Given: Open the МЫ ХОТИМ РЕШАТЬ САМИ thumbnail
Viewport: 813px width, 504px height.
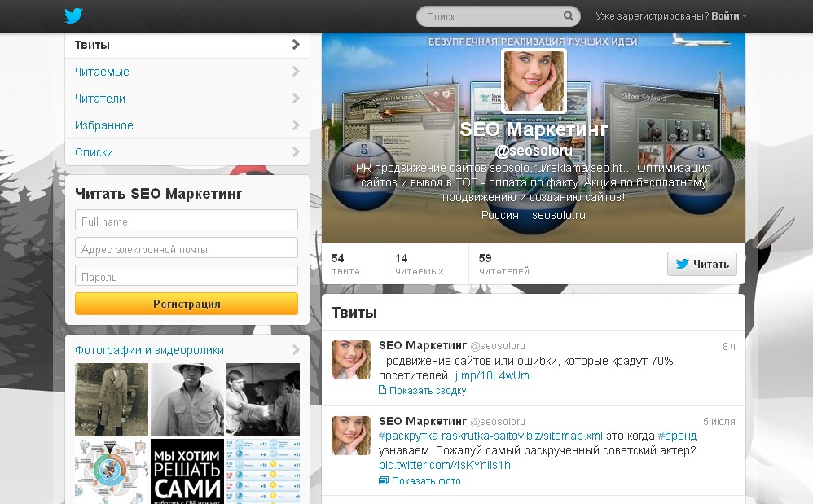Looking at the screenshot, I should pyautogui.click(x=187, y=471).
